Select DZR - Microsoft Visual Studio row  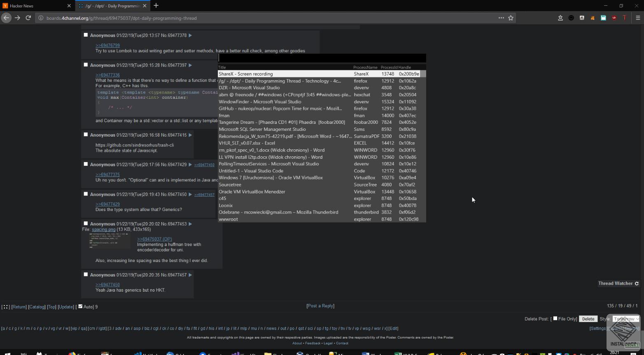[x=322, y=88]
